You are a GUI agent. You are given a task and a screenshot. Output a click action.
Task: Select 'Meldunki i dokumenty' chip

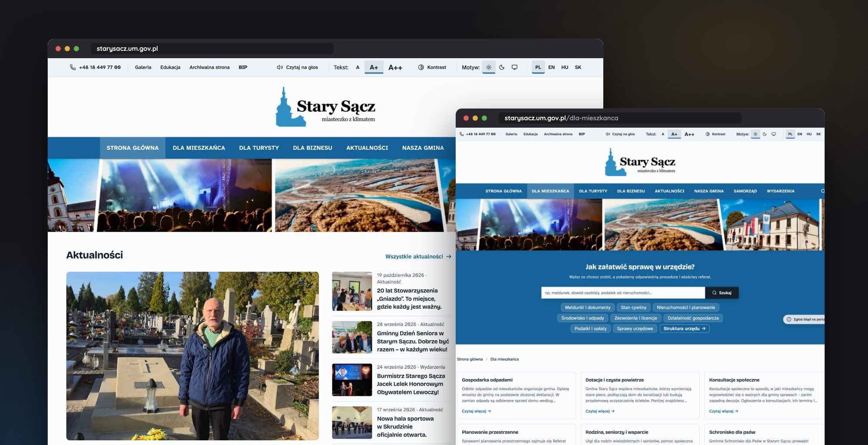(x=588, y=307)
